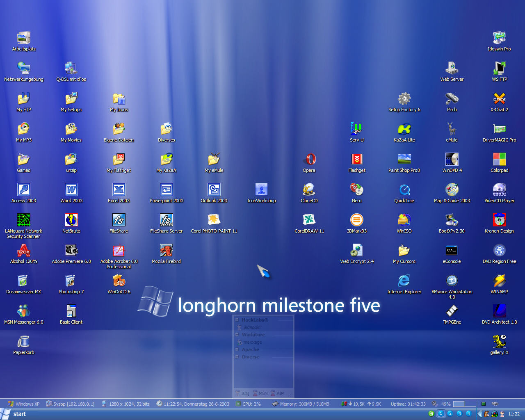The width and height of the screenshot is (525, 420).
Task: Open the Mozilla Firebird icon
Action: tap(166, 251)
